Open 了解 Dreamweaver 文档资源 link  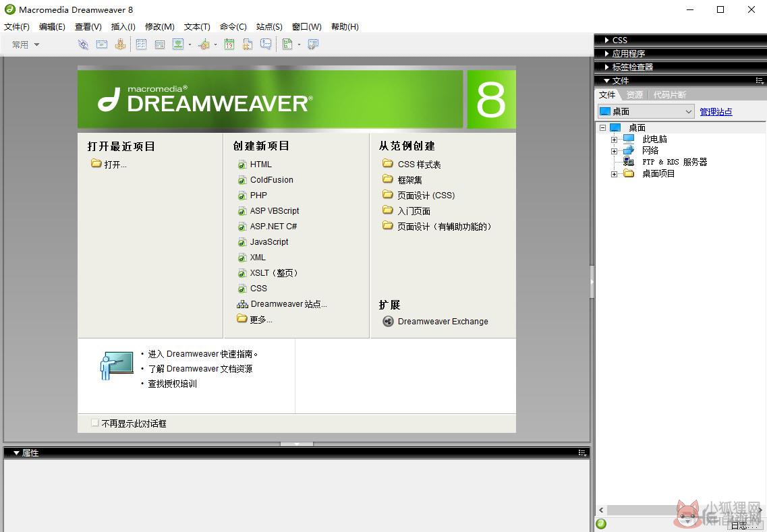pos(200,369)
